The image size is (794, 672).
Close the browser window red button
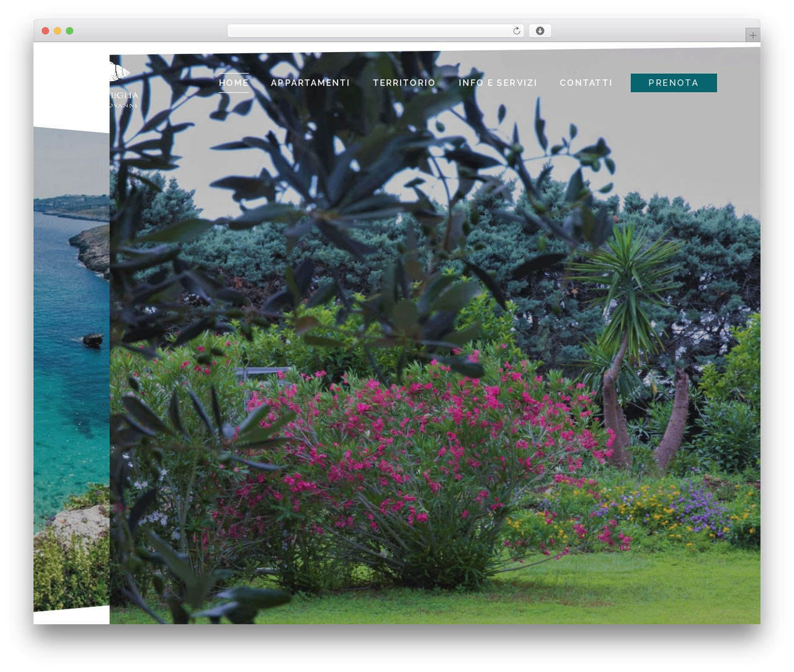pos(45,31)
